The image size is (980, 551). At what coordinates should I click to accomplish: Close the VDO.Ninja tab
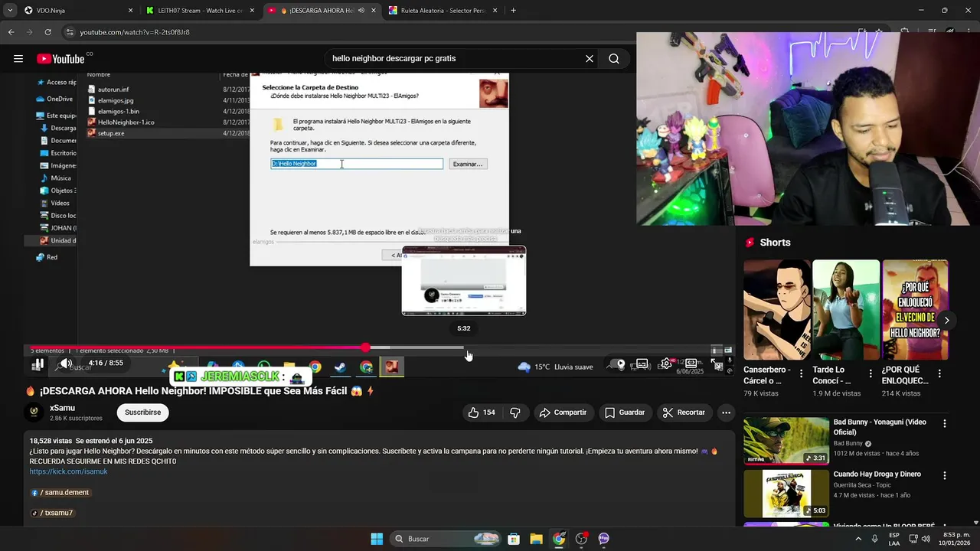(x=130, y=11)
